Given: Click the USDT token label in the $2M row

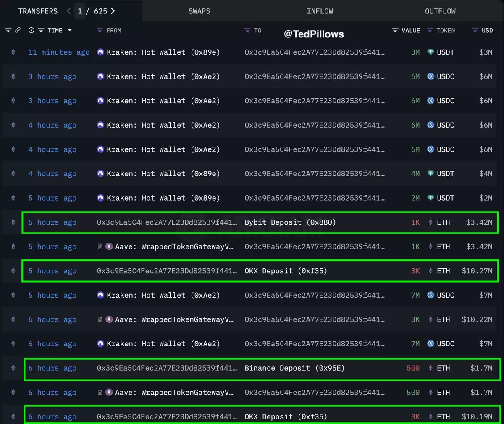Looking at the screenshot, I should coord(446,198).
